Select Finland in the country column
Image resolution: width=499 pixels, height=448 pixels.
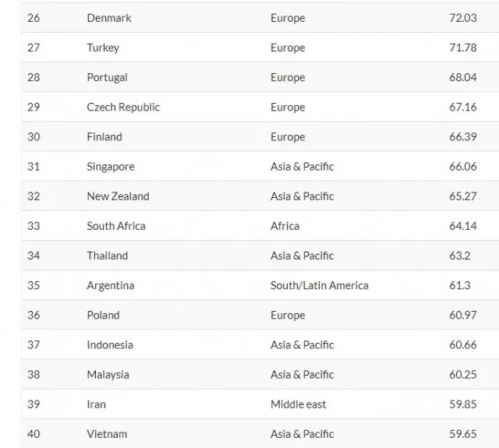tap(104, 136)
